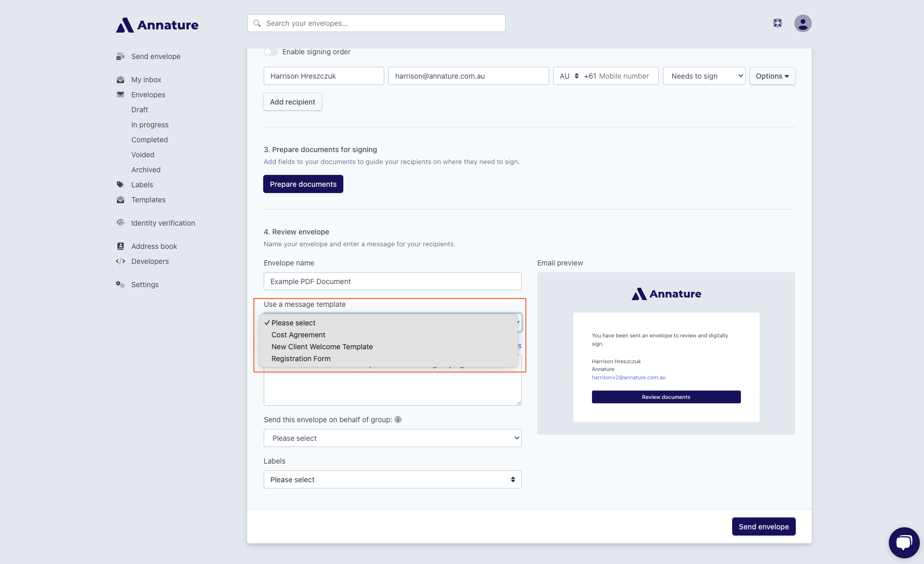Open the behalf of group dropdown
This screenshot has height=564, width=924.
(x=392, y=438)
